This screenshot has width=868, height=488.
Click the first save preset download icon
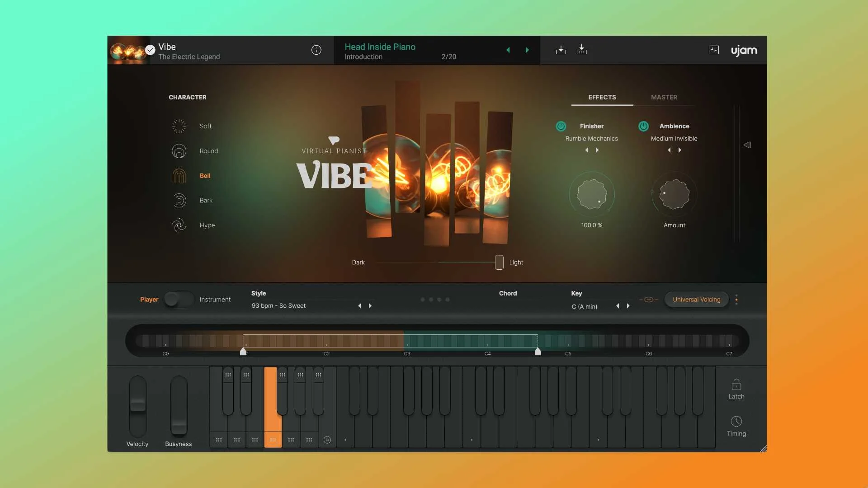(561, 50)
